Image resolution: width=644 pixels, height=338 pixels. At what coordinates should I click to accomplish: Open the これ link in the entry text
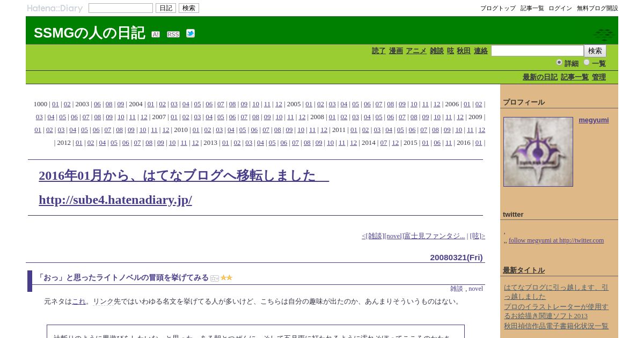(x=79, y=302)
